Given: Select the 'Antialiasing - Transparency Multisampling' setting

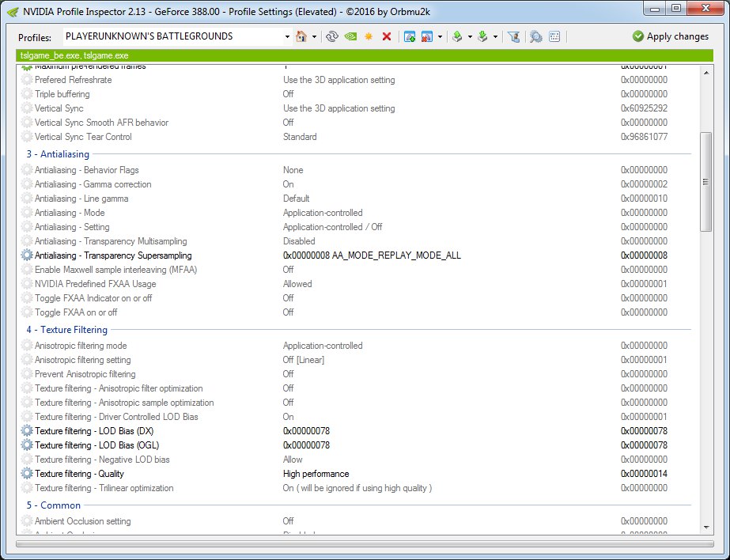Looking at the screenshot, I should 111,241.
